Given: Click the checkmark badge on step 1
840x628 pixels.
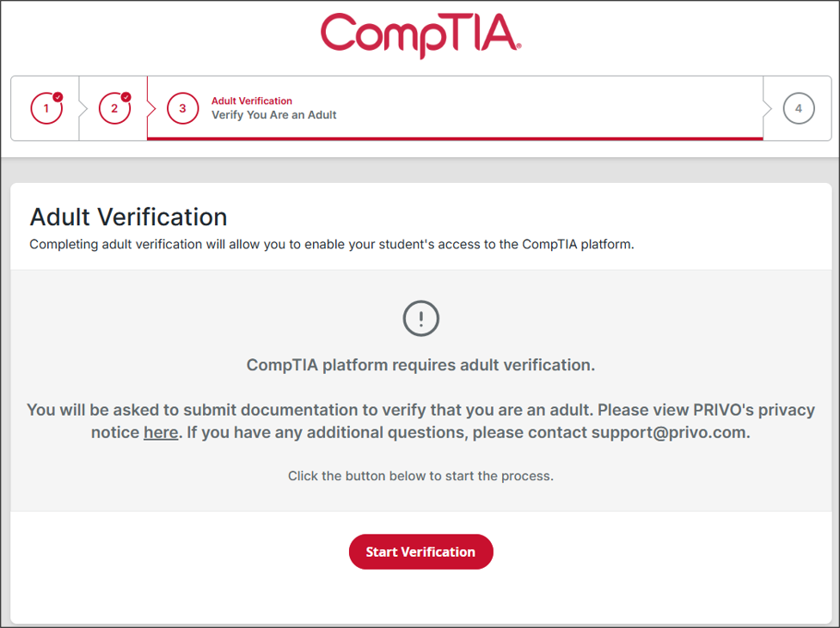Looking at the screenshot, I should (x=58, y=97).
